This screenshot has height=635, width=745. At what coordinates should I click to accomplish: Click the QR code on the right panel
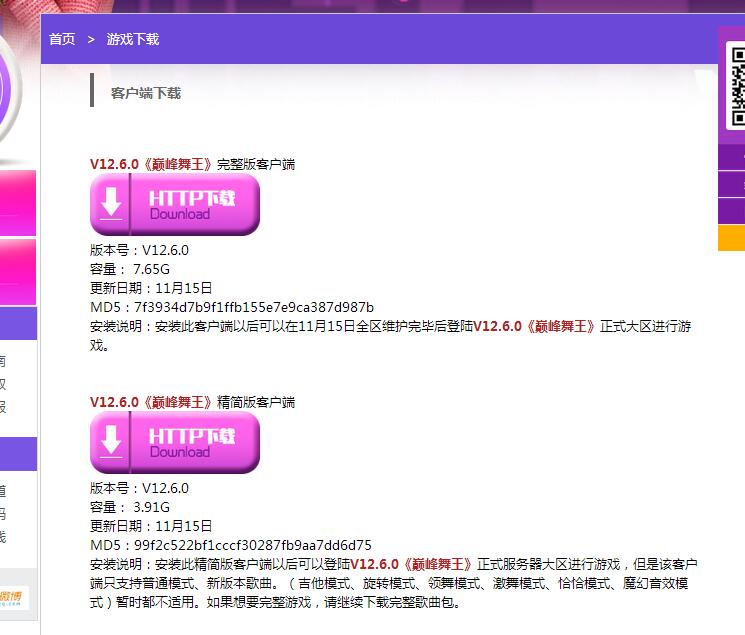point(735,86)
